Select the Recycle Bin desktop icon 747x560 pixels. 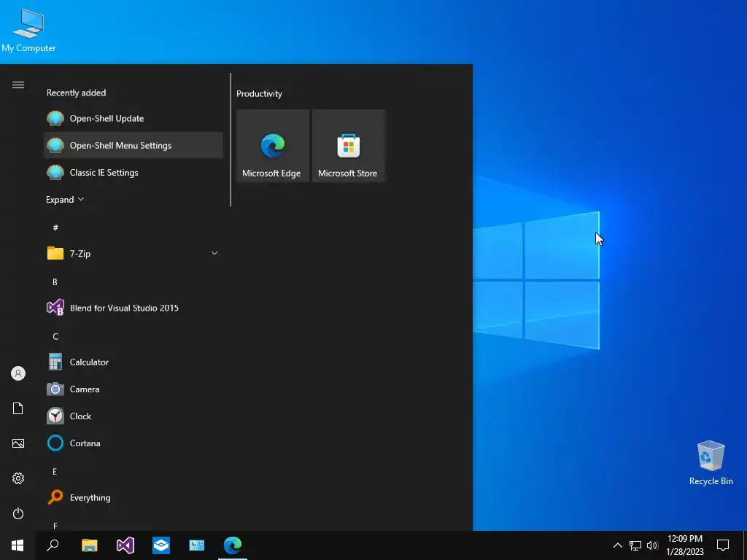(711, 463)
